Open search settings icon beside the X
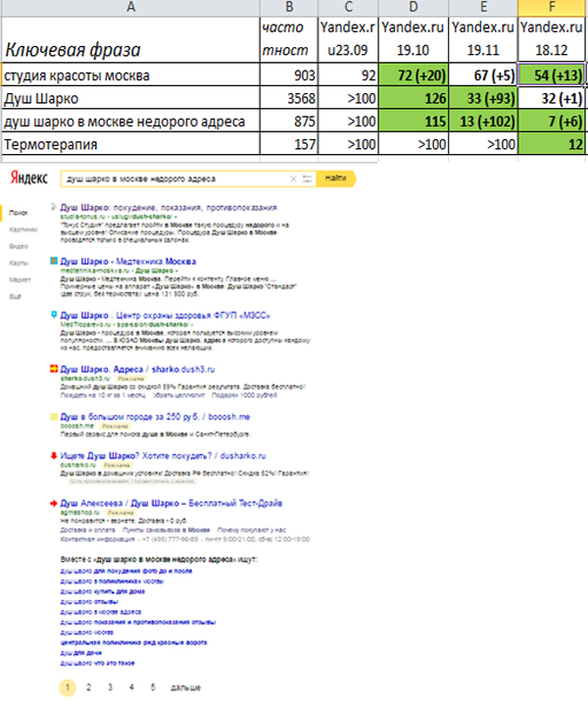Viewport: 588px width, 707px height. (308, 179)
